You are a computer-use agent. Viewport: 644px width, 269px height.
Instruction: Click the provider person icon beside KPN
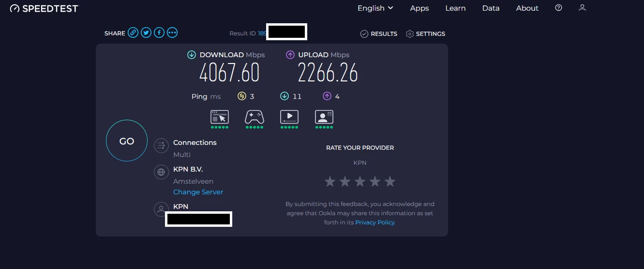161,209
